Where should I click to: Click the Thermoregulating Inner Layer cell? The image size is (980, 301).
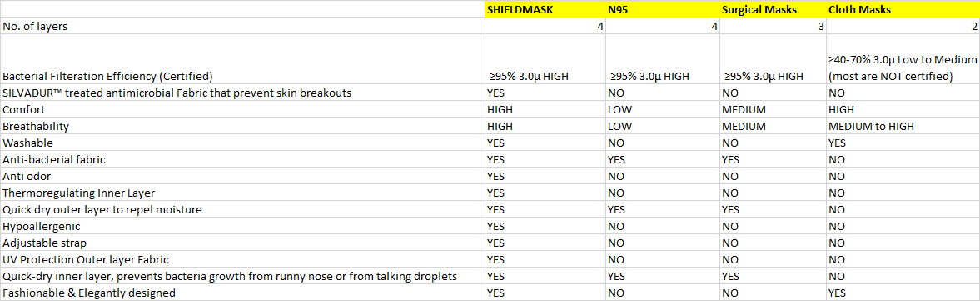(243, 193)
